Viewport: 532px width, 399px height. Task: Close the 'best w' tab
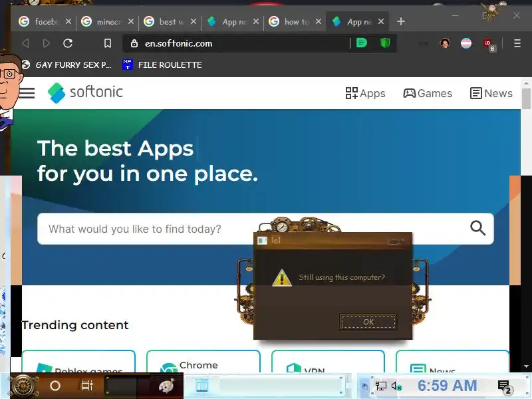click(194, 21)
